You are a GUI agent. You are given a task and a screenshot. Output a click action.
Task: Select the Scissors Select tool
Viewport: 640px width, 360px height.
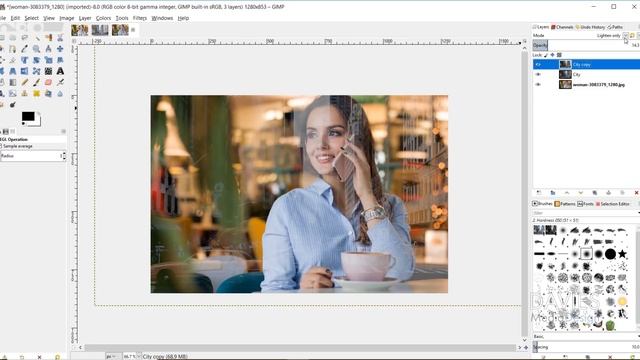pyautogui.click(x=60, y=38)
